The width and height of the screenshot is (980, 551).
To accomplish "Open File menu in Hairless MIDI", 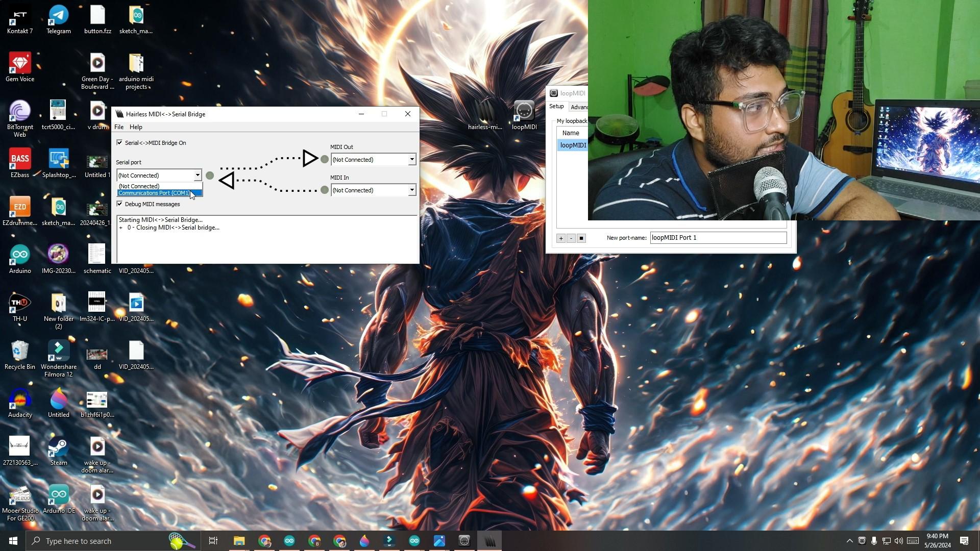I will click(119, 127).
